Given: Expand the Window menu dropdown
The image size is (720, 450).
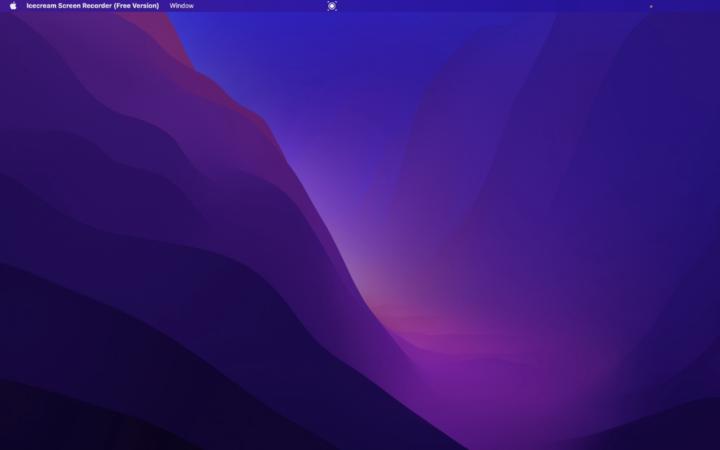Looking at the screenshot, I should [x=182, y=6].
